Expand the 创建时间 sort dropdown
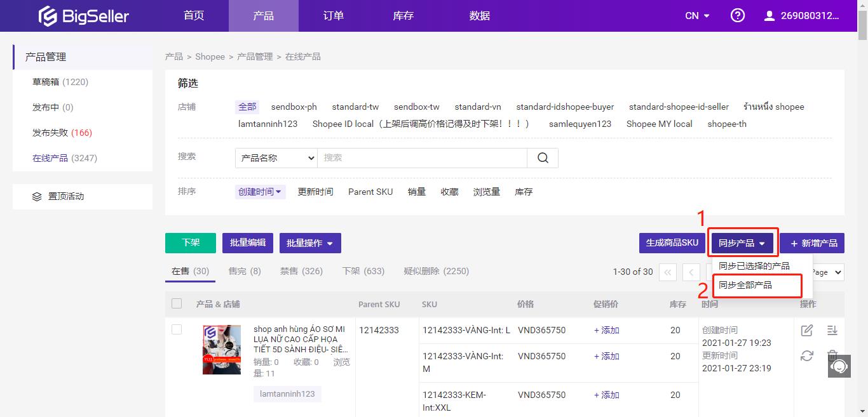The width and height of the screenshot is (868, 417). click(260, 192)
